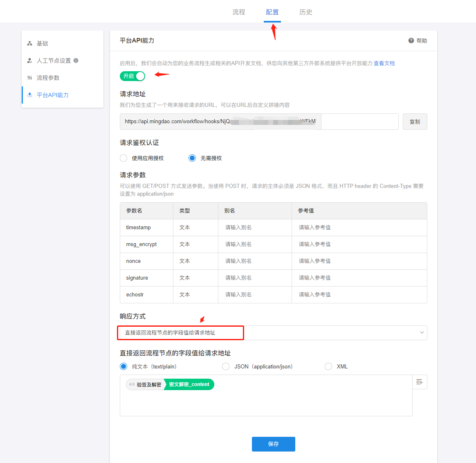Open the 响应方式 dropdown
The image size is (476, 463).
tap(272, 333)
